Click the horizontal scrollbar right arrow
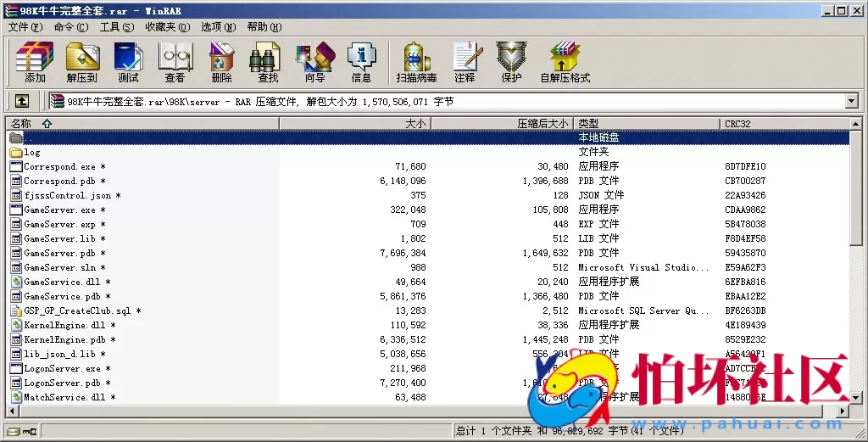Image resolution: width=868 pixels, height=442 pixels. tap(843, 411)
